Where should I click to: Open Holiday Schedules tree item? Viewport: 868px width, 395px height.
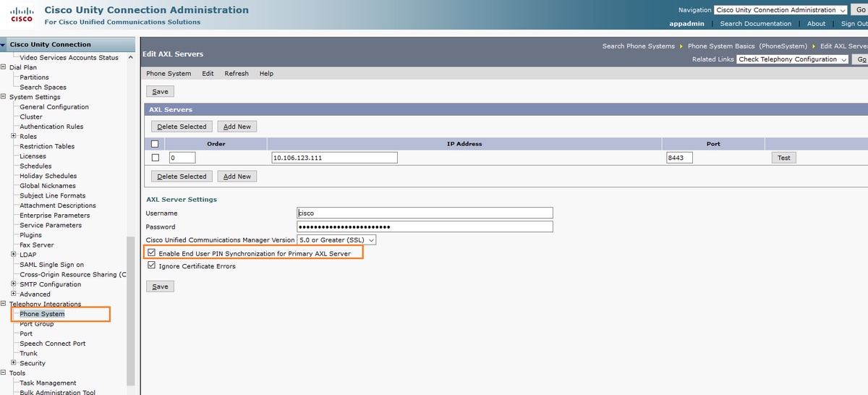pos(48,176)
